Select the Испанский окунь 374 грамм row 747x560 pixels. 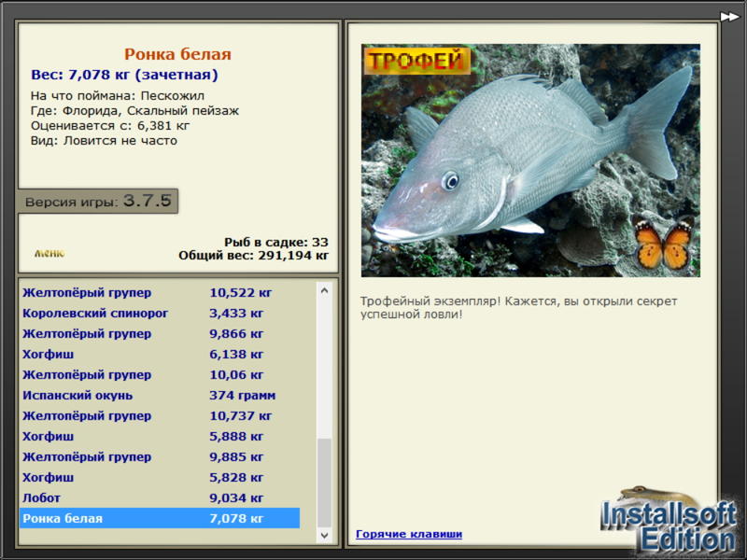[x=160, y=395]
